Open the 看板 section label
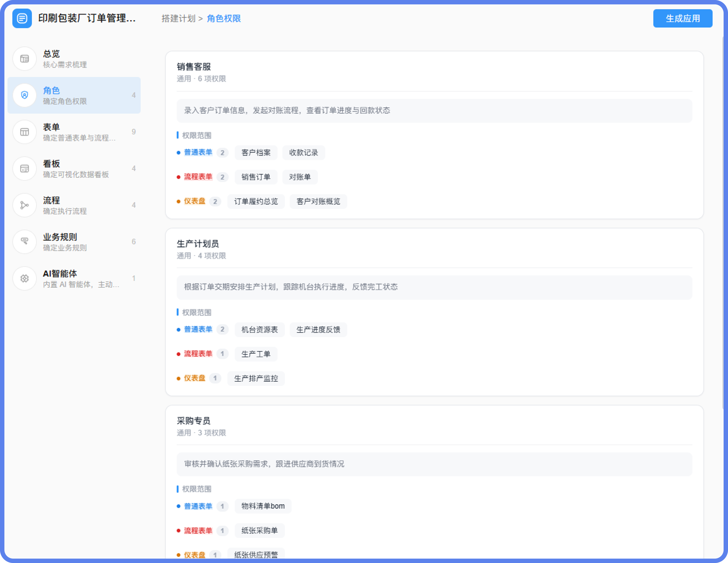 [51, 163]
